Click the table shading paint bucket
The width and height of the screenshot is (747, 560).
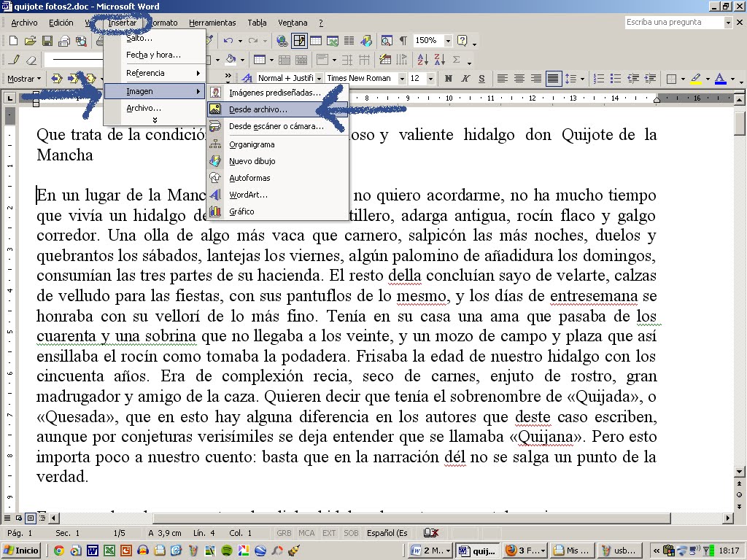(x=231, y=60)
